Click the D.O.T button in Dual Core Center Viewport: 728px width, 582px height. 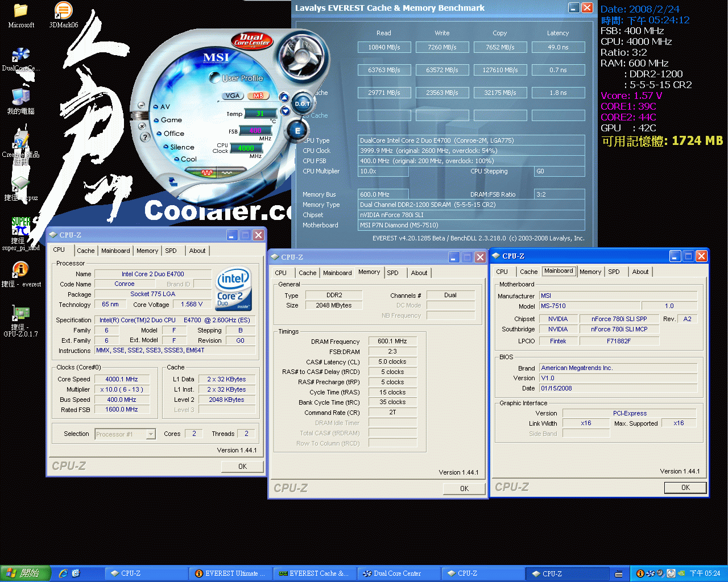pos(303,103)
